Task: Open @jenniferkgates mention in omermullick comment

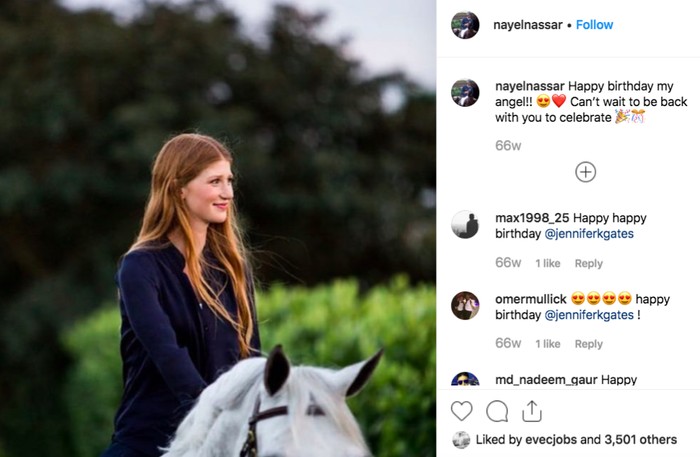Action: 589,315
